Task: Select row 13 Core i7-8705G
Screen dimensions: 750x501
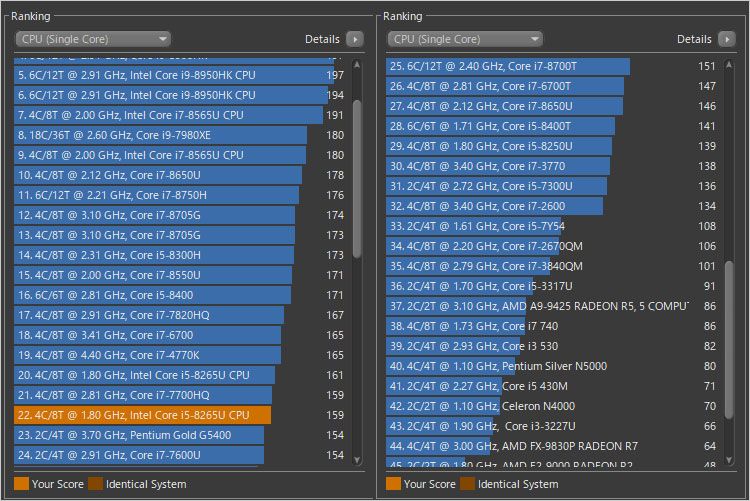Action: click(x=179, y=235)
